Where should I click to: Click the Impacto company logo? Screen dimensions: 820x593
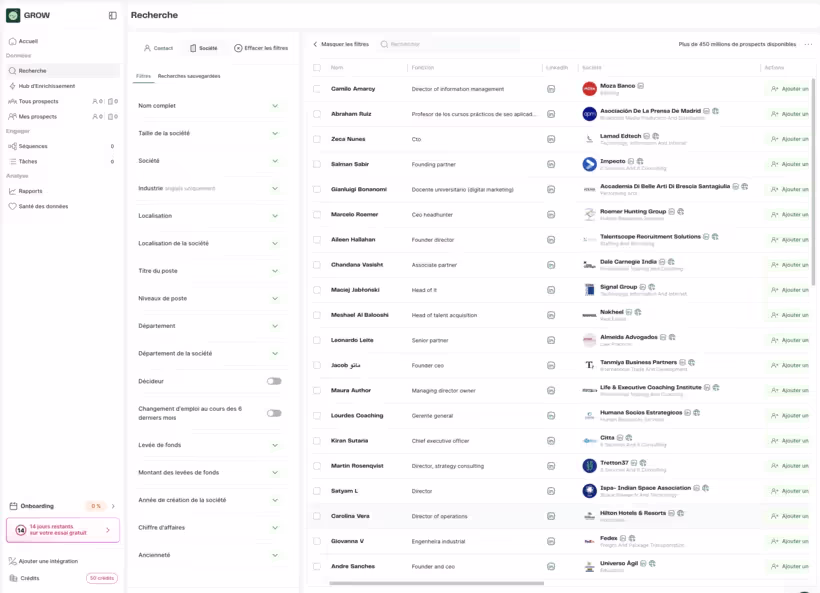tap(589, 164)
